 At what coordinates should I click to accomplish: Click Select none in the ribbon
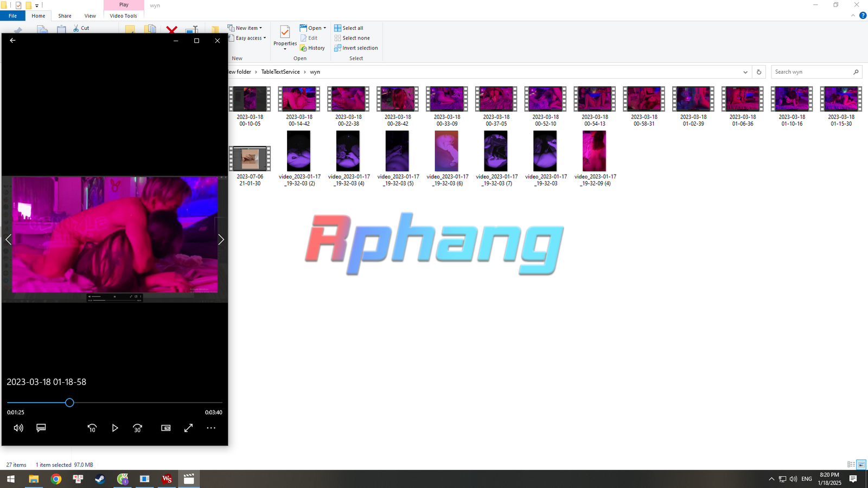[352, 38]
